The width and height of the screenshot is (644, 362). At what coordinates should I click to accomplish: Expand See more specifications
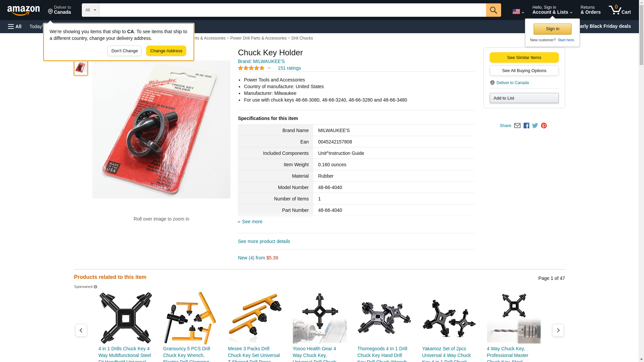(x=252, y=222)
